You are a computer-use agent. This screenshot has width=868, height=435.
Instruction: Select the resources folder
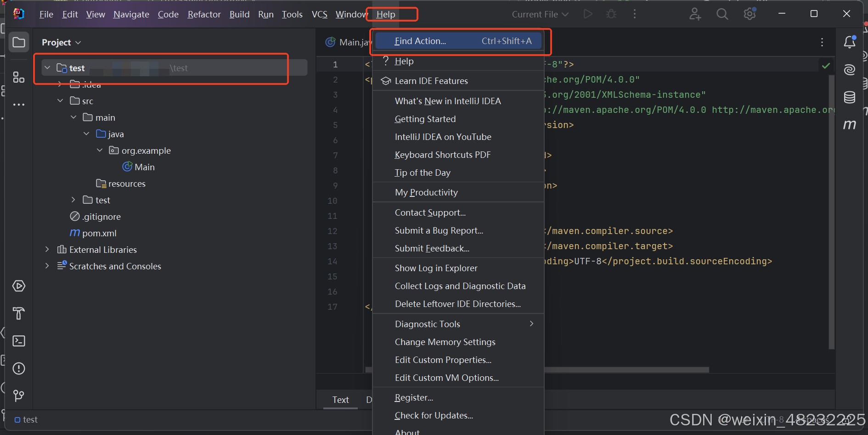coord(121,184)
